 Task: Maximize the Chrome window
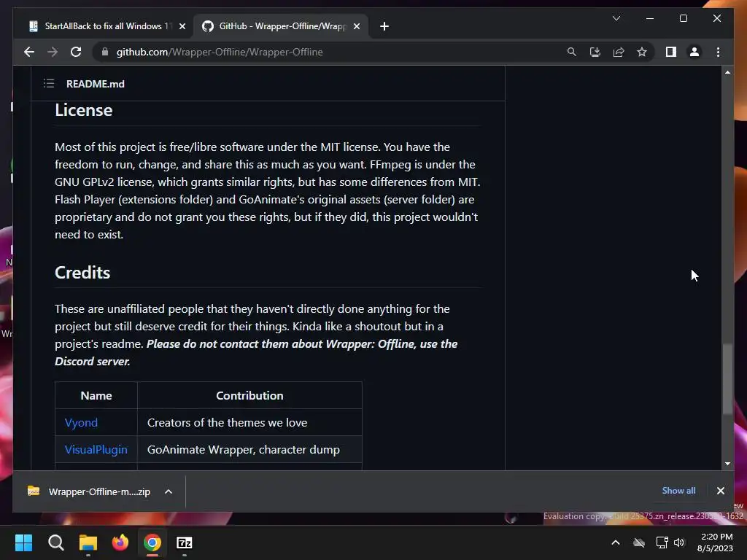683,18
